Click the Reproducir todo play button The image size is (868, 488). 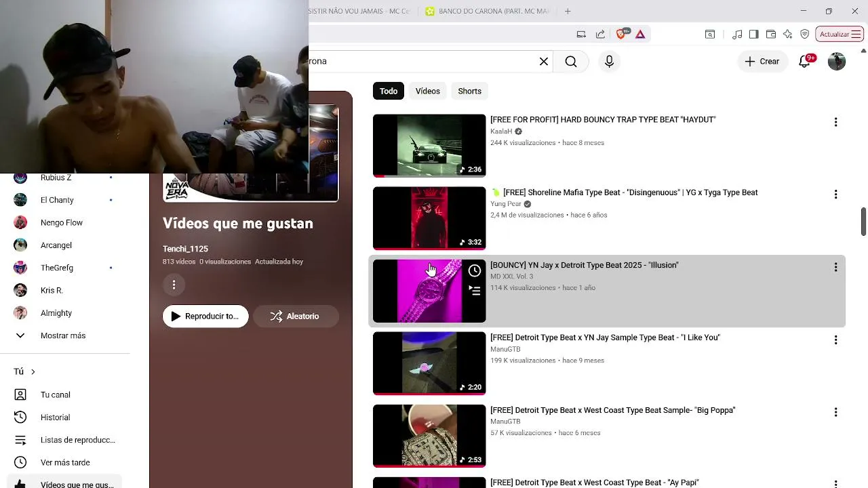(205, 317)
